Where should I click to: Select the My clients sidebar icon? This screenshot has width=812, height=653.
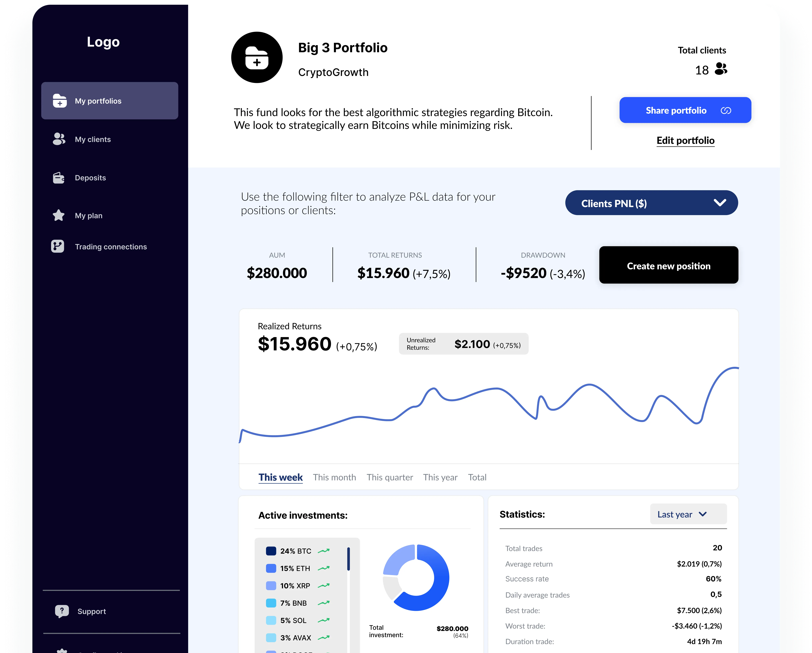[59, 139]
